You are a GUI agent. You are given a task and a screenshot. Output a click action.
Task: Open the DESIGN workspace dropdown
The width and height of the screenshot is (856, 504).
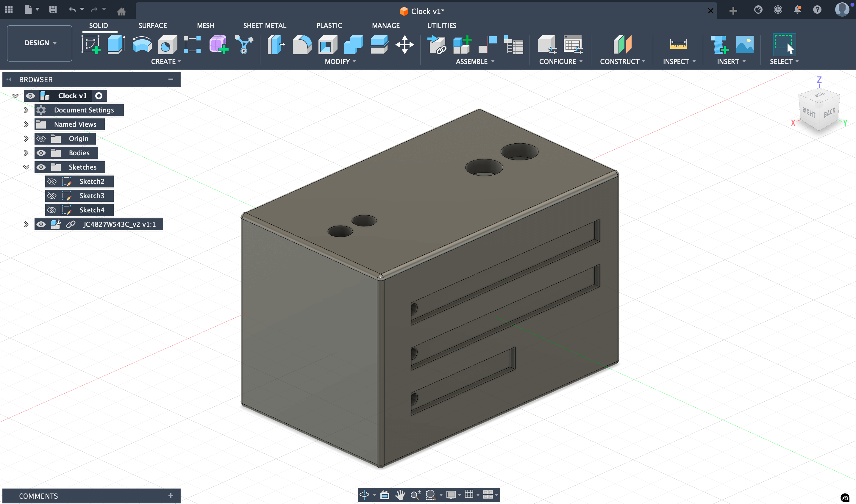tap(40, 43)
